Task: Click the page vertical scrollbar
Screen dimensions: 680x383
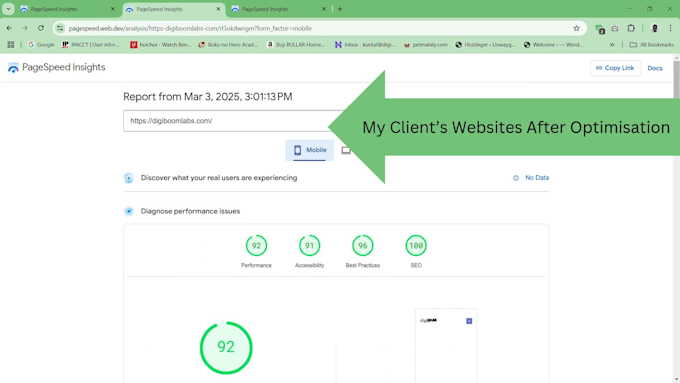Action: coord(676,79)
